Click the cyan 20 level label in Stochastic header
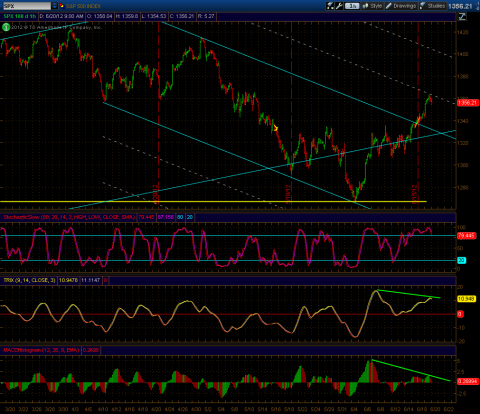480x414 pixels. pos(190,217)
